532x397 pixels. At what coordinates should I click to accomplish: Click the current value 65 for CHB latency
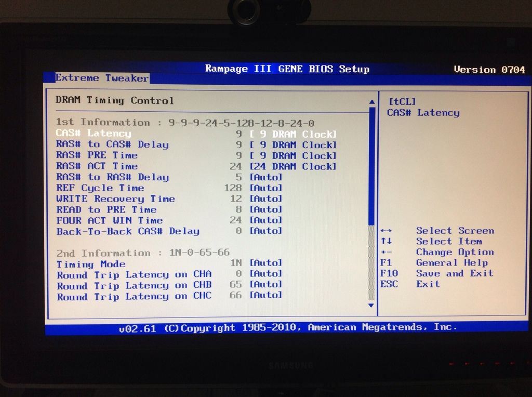pyautogui.click(x=235, y=285)
